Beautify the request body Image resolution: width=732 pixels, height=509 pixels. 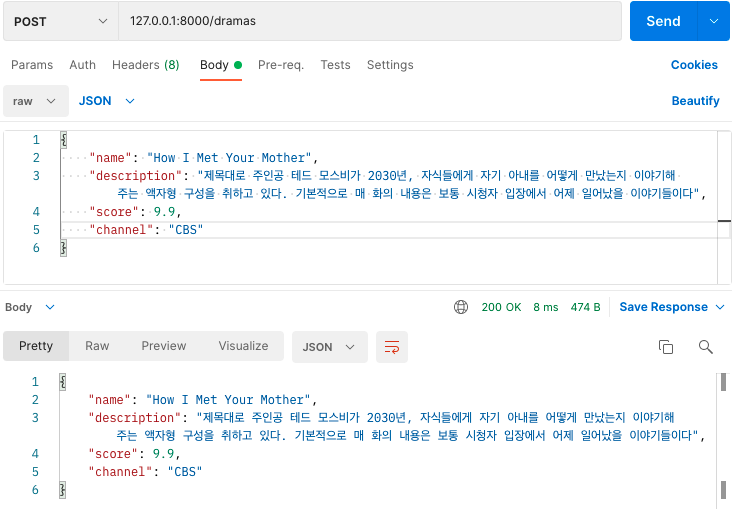pos(696,101)
